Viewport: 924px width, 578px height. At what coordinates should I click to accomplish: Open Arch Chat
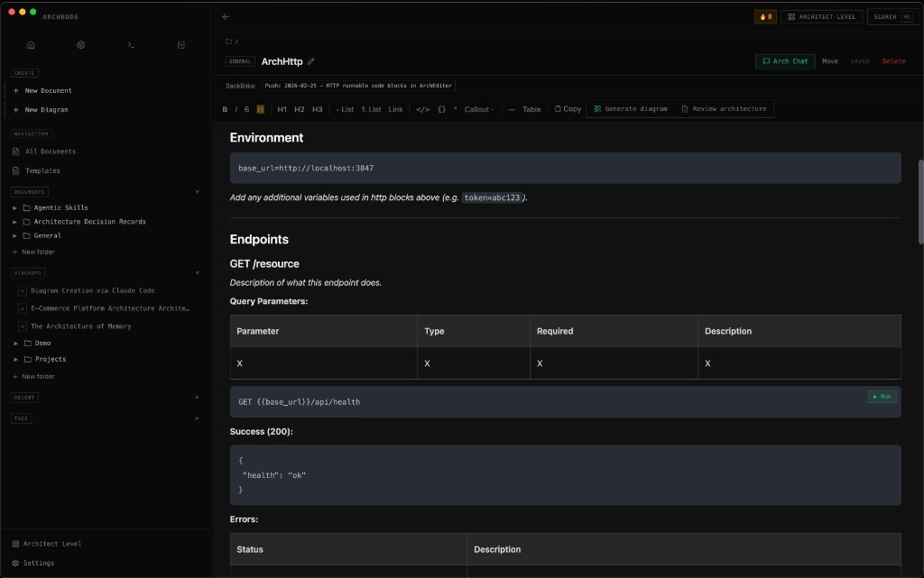pos(785,61)
